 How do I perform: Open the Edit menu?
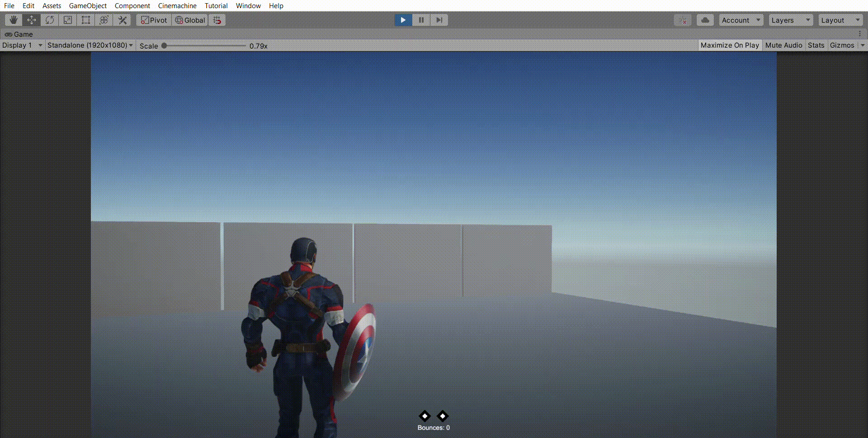coord(28,6)
